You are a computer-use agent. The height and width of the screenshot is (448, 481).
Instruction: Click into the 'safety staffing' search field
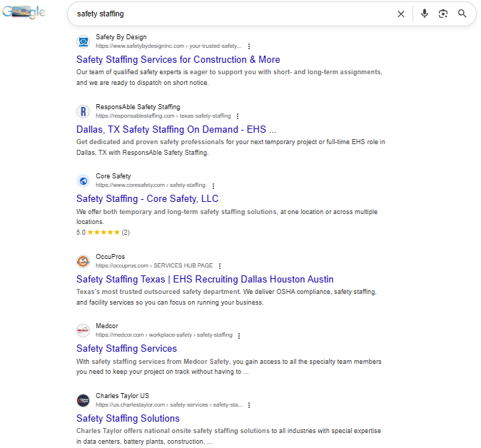tap(233, 14)
